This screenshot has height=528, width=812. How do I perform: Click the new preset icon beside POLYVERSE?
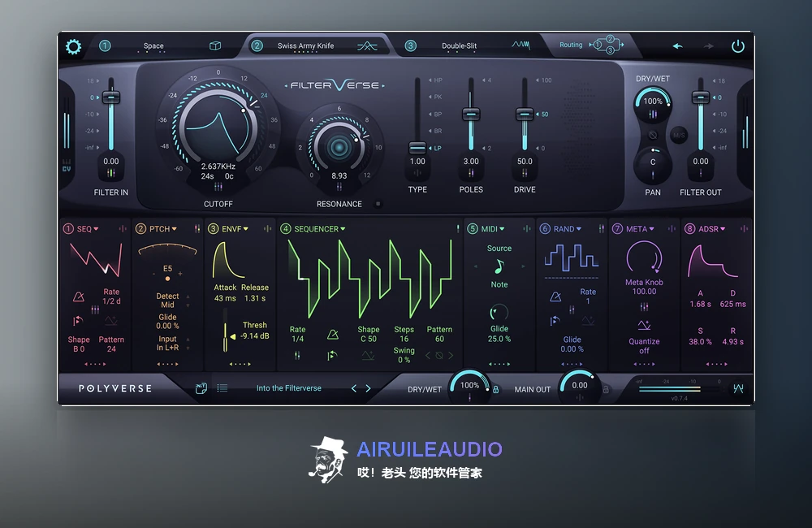[x=201, y=388]
